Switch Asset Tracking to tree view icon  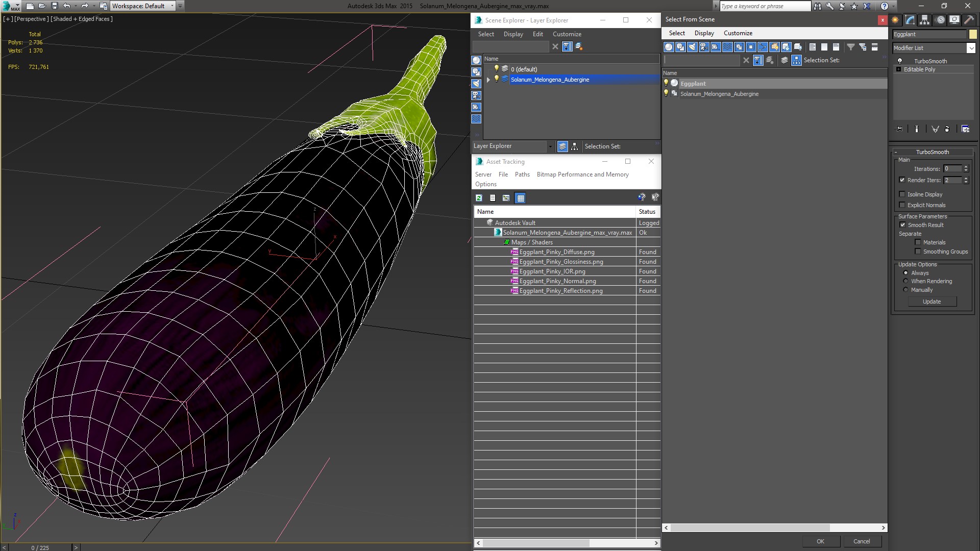506,198
